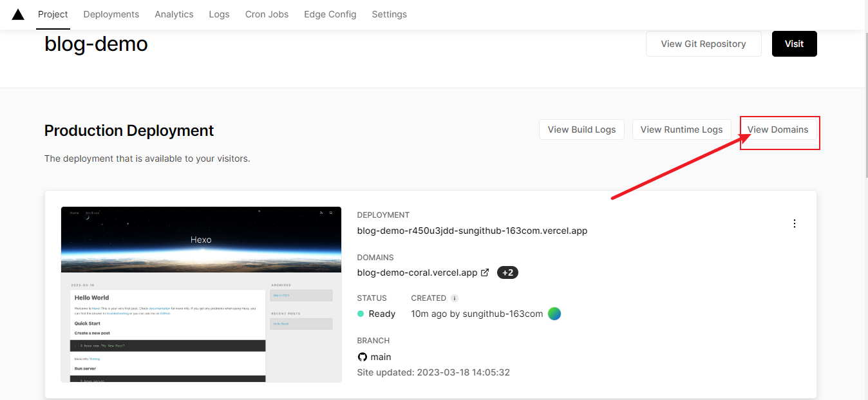Image resolution: width=868 pixels, height=400 pixels.
Task: Expand the +2 additional domains badge
Action: [507, 272]
